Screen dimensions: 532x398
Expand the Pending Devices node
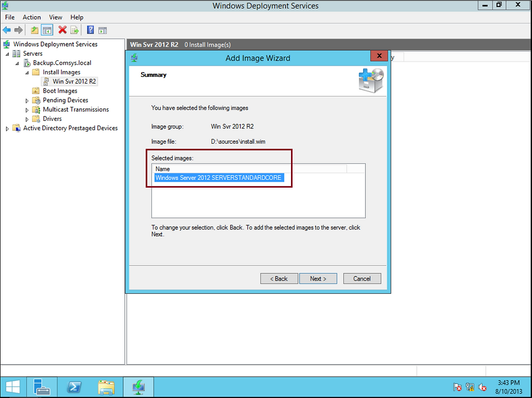[27, 100]
